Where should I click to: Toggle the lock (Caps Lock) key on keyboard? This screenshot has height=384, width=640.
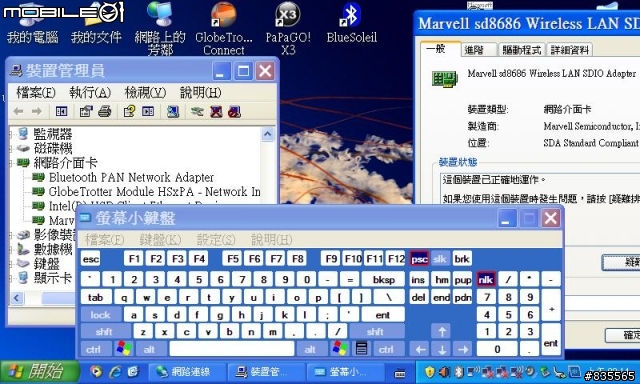click(100, 315)
